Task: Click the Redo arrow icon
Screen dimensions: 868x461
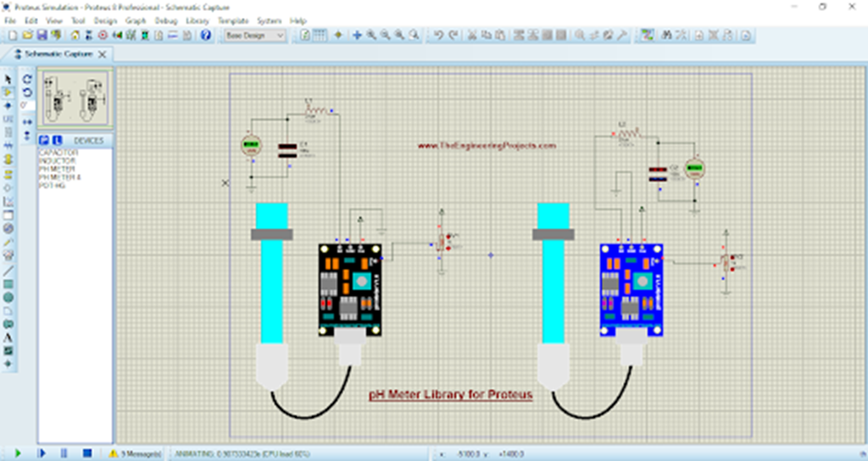Action: pyautogui.click(x=453, y=36)
